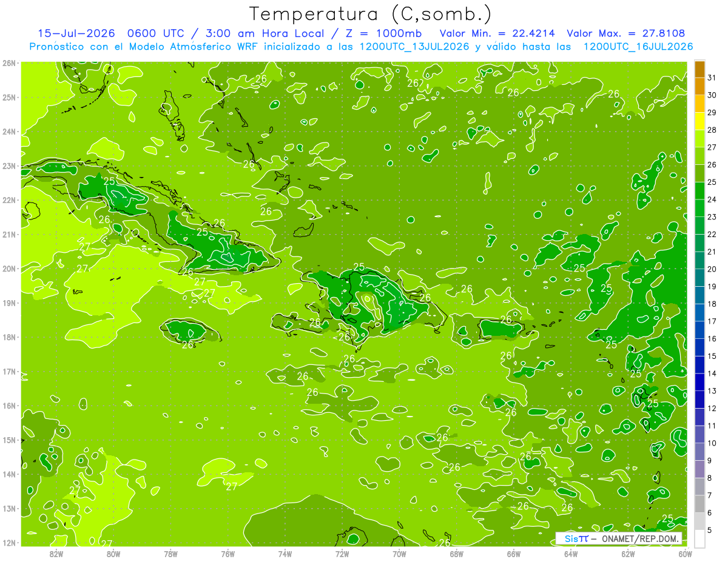This screenshot has height=562, width=728.
Task: Click the '78W' longitude axis label
Action: click(171, 554)
